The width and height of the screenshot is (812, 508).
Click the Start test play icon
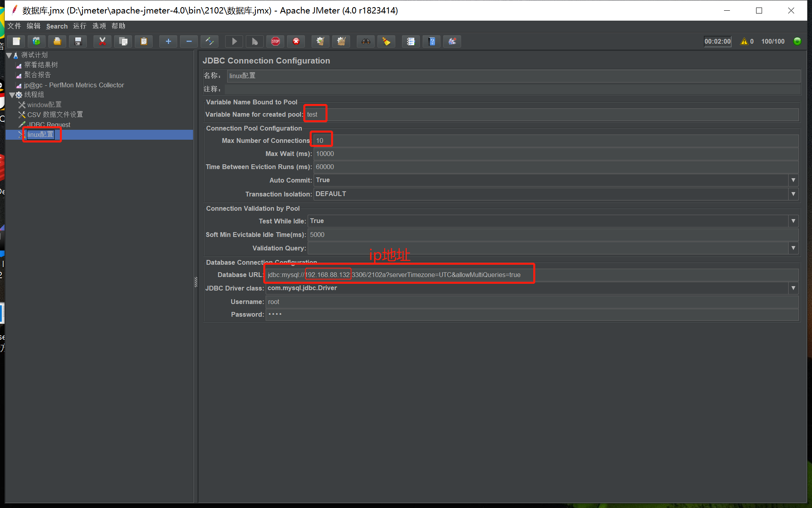[x=234, y=41]
